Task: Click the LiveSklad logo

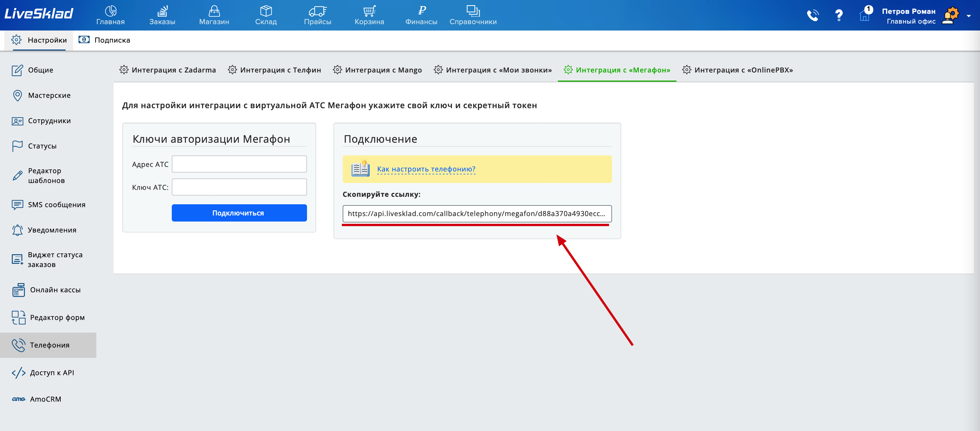Action: (x=39, y=14)
